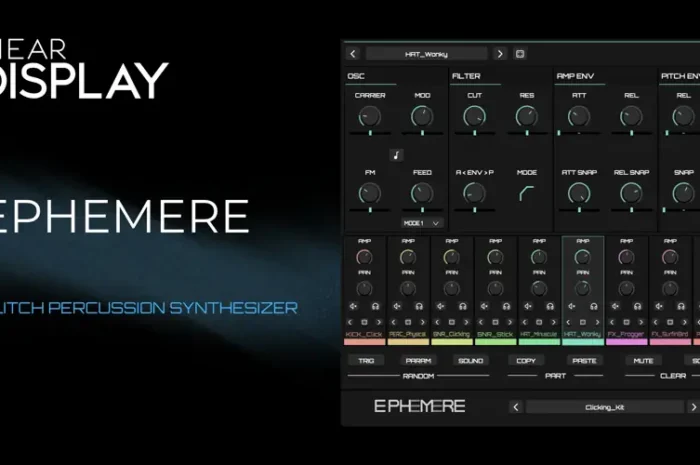The width and height of the screenshot is (700, 465).
Task: Load previous sound on HAT_Minuscule channel
Action: 525,322
